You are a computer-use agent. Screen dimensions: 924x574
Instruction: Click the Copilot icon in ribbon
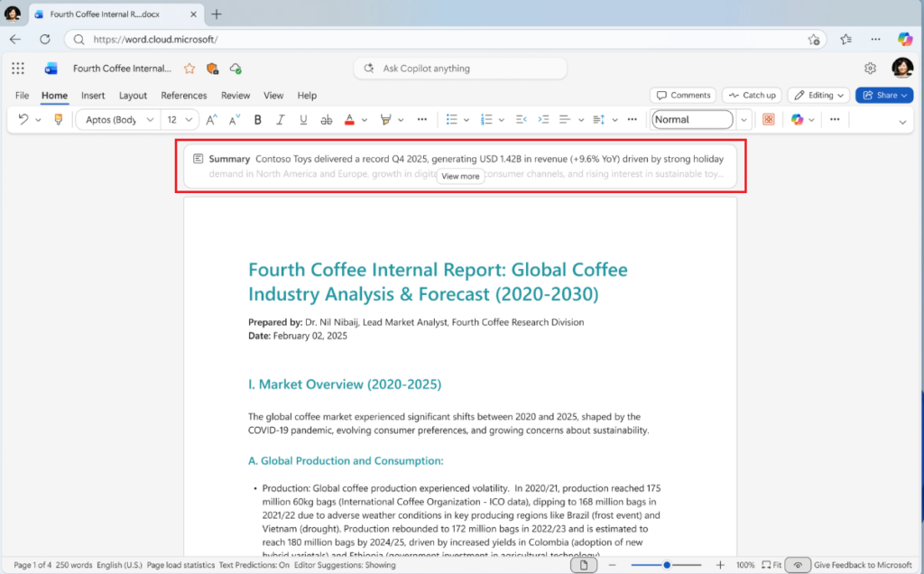[x=798, y=120]
